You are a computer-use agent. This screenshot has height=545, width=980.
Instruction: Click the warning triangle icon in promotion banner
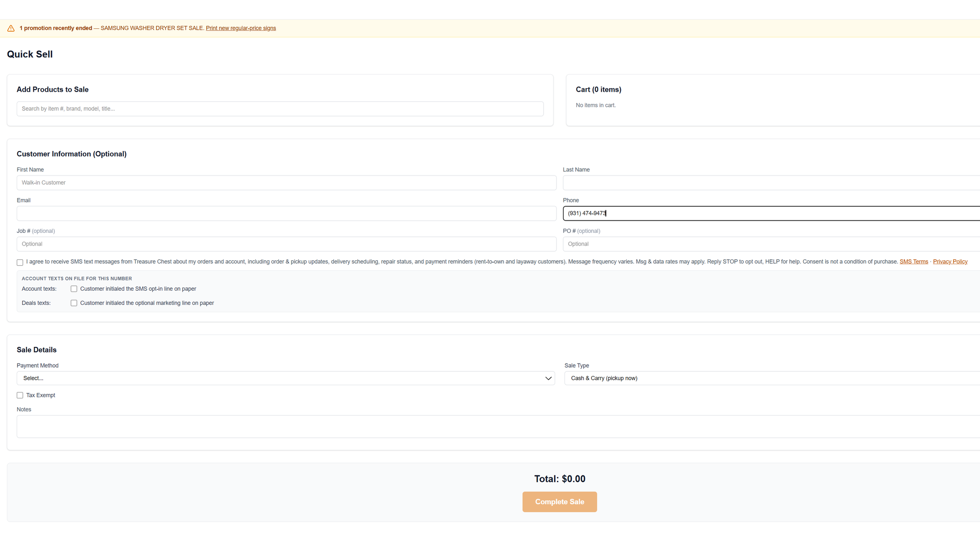click(11, 28)
